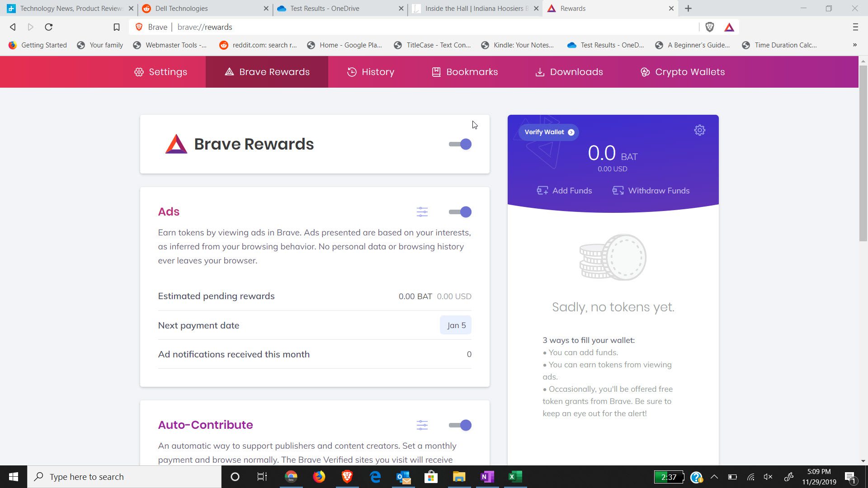Image resolution: width=868 pixels, height=488 pixels.
Task: Click Add Funds link
Action: coord(564,191)
